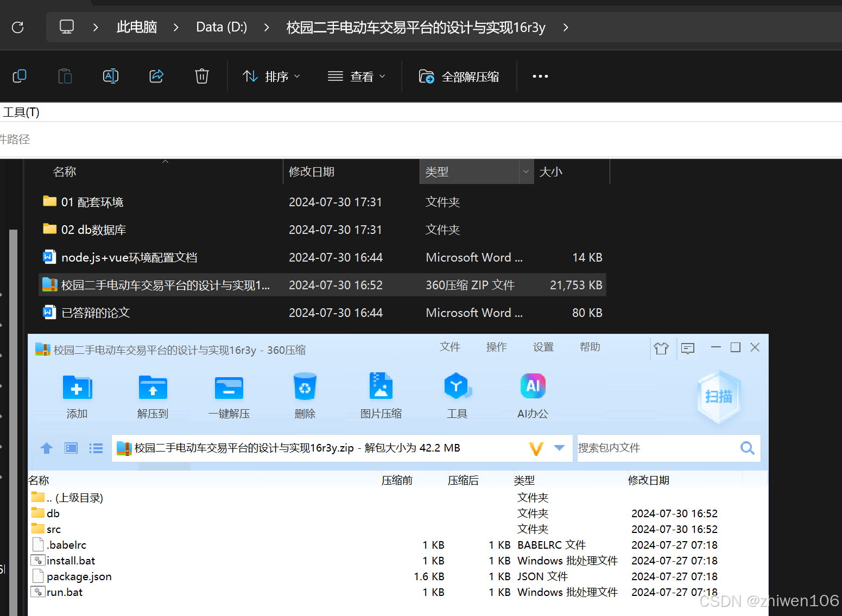
Task: Switch to the thumbnail view icon in 360压缩
Action: coord(71,448)
